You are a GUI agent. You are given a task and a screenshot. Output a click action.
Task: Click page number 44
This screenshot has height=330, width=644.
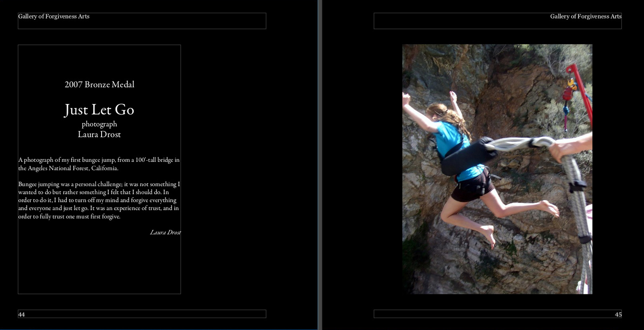pos(22,314)
